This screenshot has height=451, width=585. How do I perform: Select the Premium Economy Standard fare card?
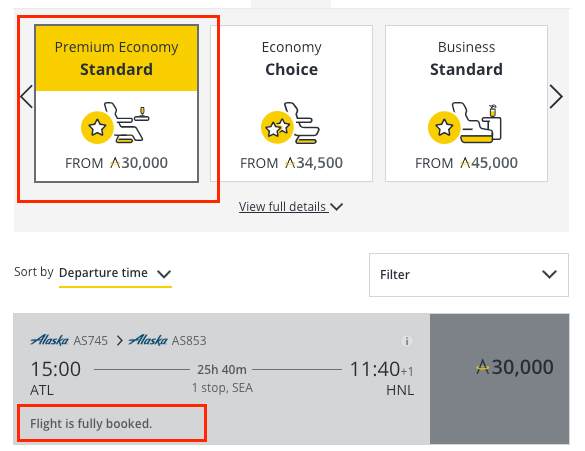click(x=116, y=104)
